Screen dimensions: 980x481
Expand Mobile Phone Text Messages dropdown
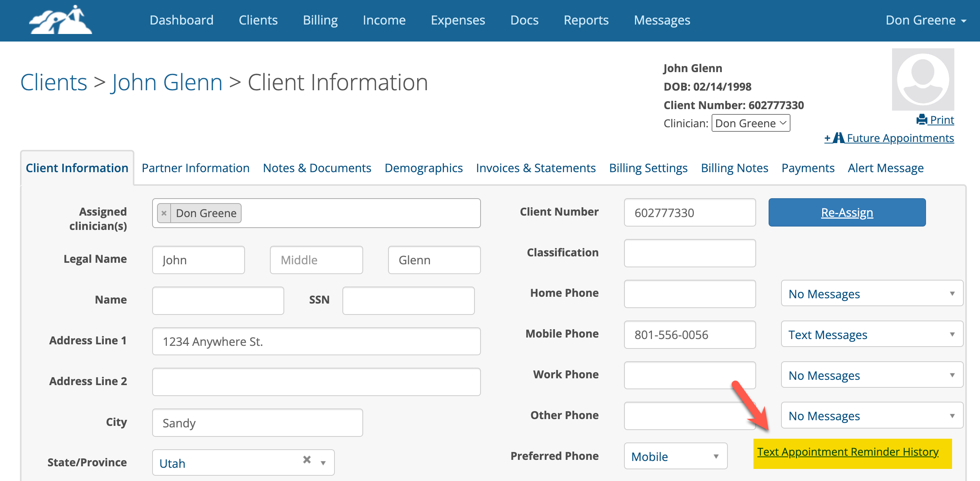[872, 334]
